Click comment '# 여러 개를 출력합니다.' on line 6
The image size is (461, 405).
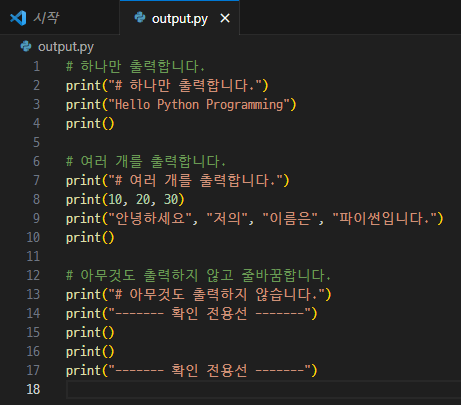(x=146, y=162)
